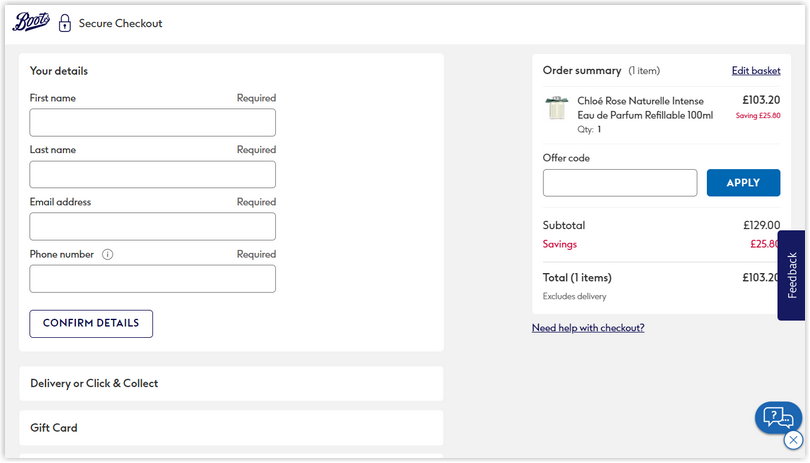Click the Boots logo
Viewport: 810px width, 463px height.
coord(31,22)
